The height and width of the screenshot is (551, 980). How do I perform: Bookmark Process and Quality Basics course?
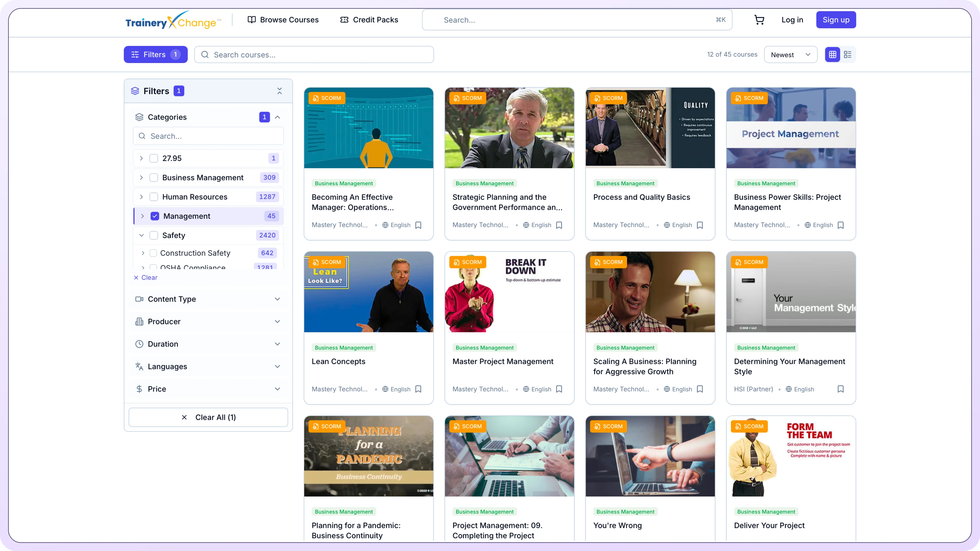[700, 225]
